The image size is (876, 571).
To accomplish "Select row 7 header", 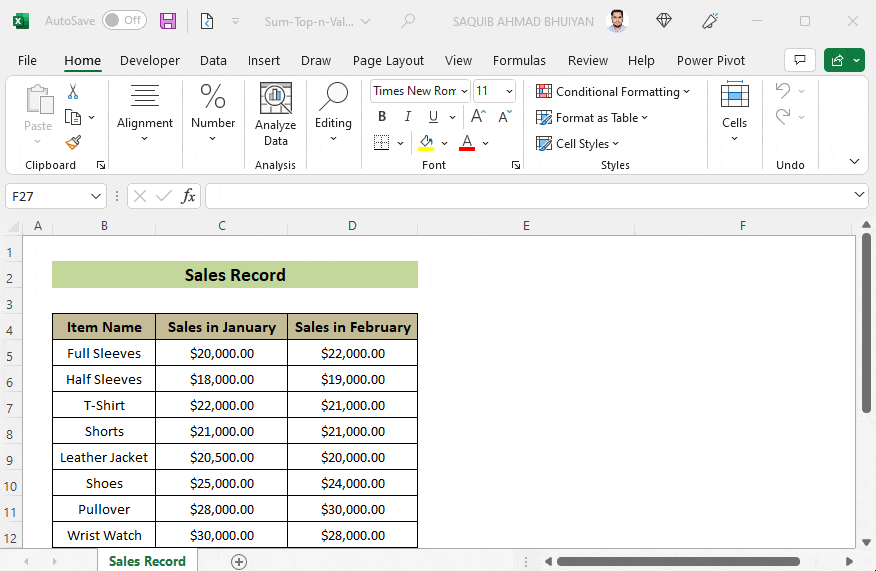I will point(10,408).
